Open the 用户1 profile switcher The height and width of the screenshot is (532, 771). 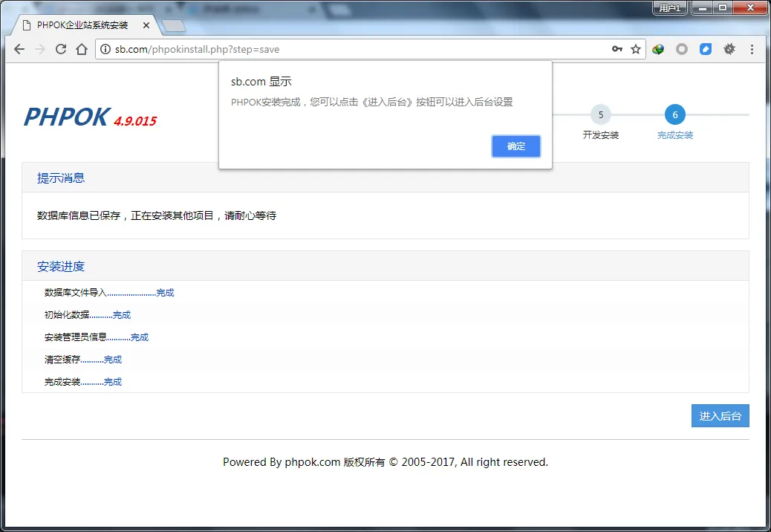(x=669, y=8)
